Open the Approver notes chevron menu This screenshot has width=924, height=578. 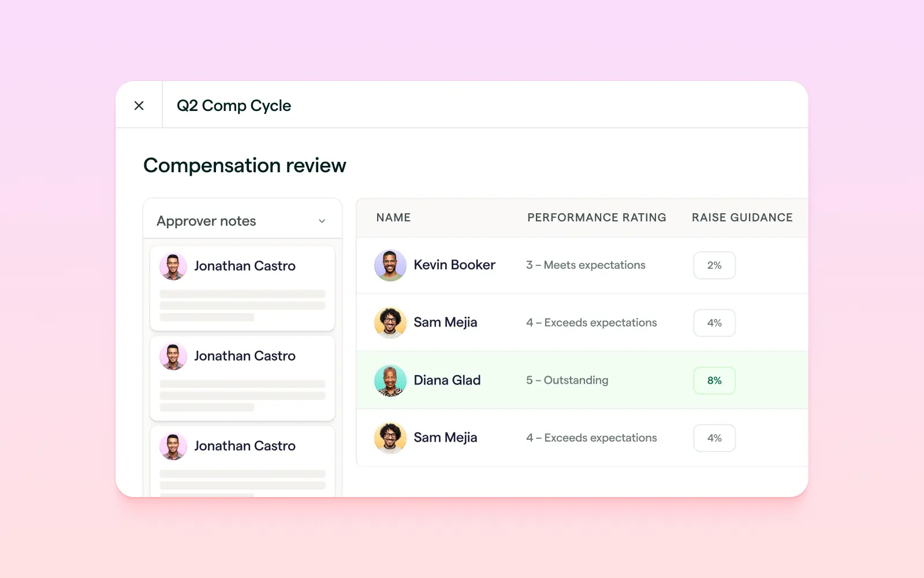[322, 221]
